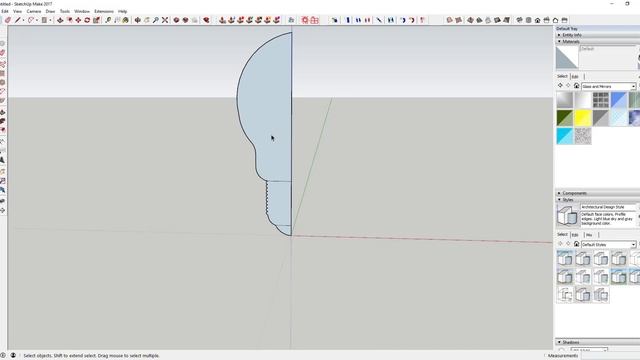Select the Arc drawing tool
Viewport: 640px width, 360px height.
[31, 20]
